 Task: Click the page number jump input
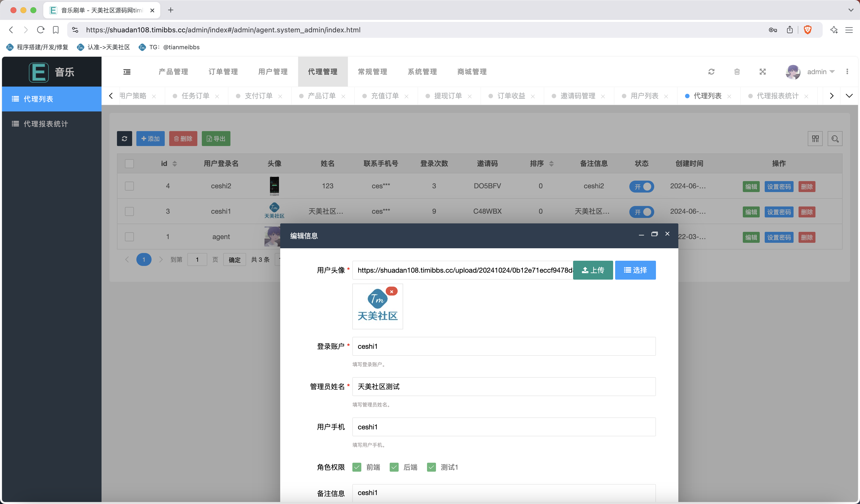click(x=197, y=260)
